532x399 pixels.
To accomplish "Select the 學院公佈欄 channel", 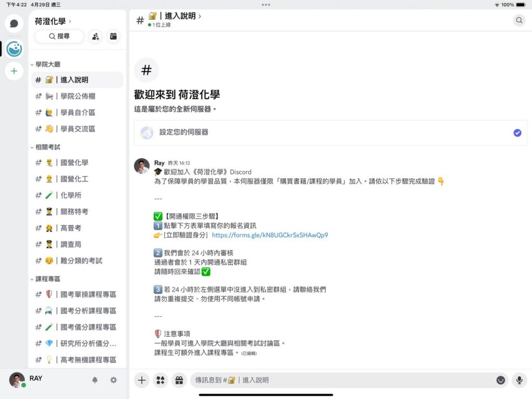I will (x=77, y=96).
